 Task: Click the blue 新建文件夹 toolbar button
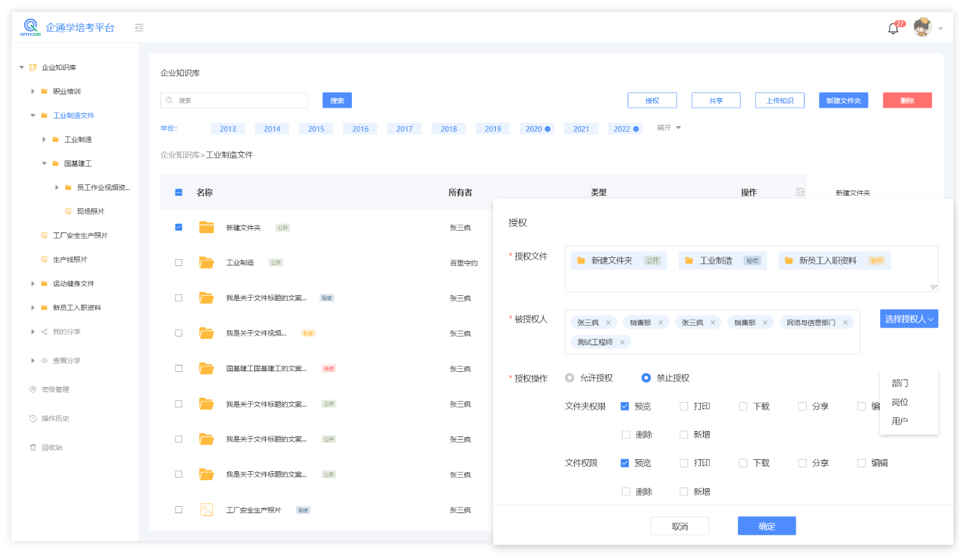(x=843, y=100)
